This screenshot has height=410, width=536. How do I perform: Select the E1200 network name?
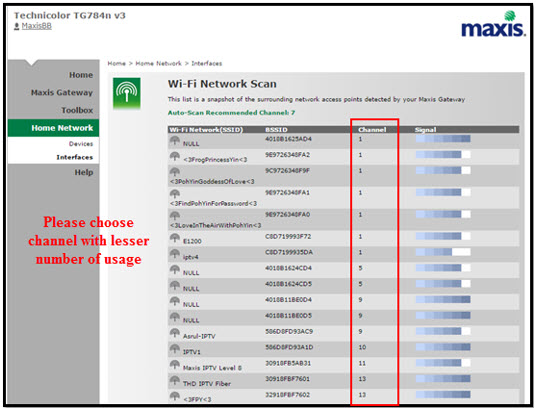pyautogui.click(x=192, y=241)
